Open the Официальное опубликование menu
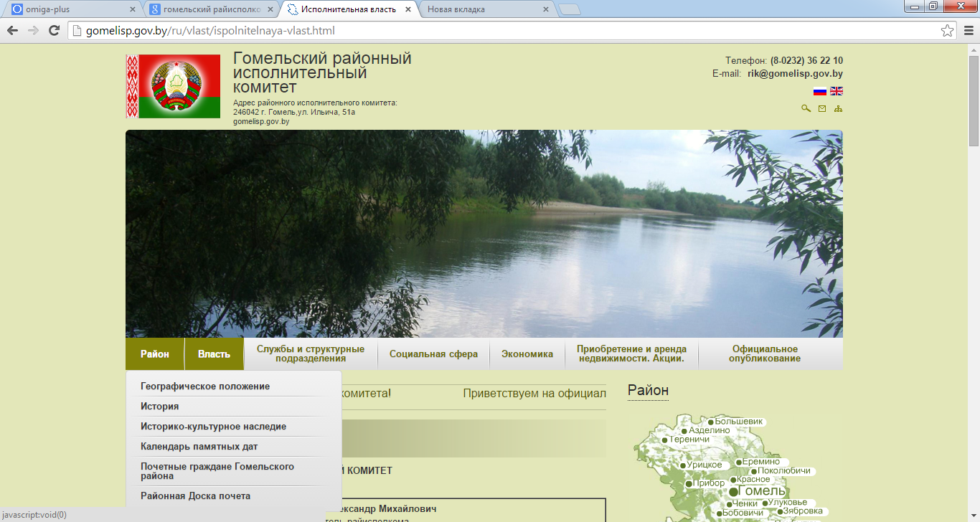 click(765, 354)
